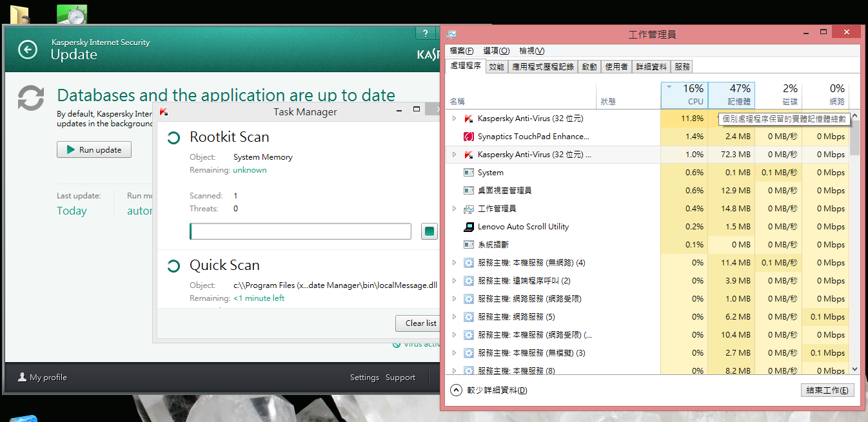Click the green stopwatch desktop icon
Viewport: 868px width, 422px height.
pos(72,14)
